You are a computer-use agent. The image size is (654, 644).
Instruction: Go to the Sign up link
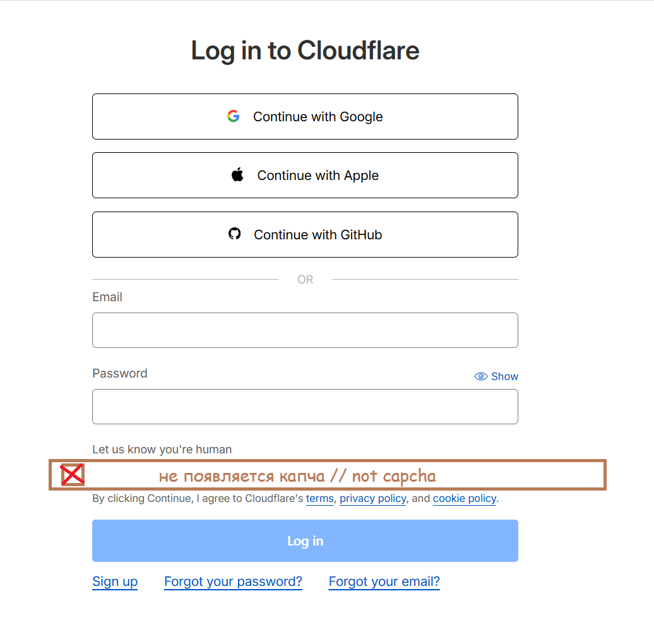(115, 581)
